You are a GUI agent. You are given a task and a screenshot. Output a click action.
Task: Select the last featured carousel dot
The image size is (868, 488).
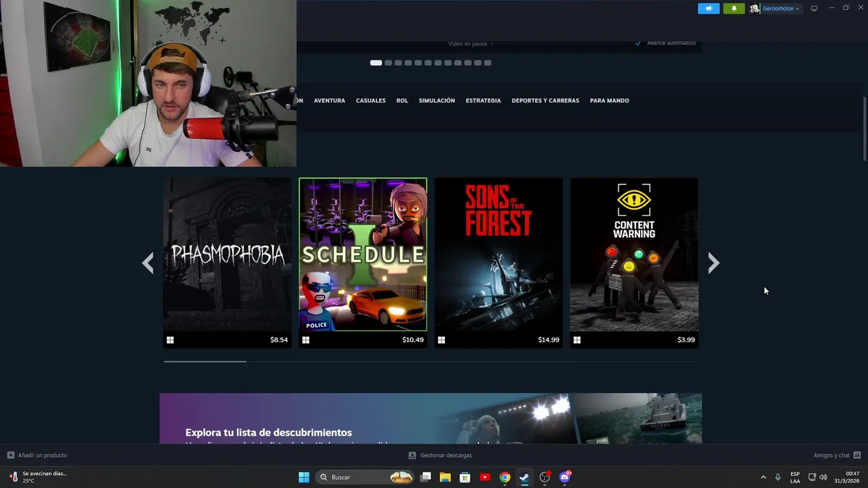coord(488,63)
